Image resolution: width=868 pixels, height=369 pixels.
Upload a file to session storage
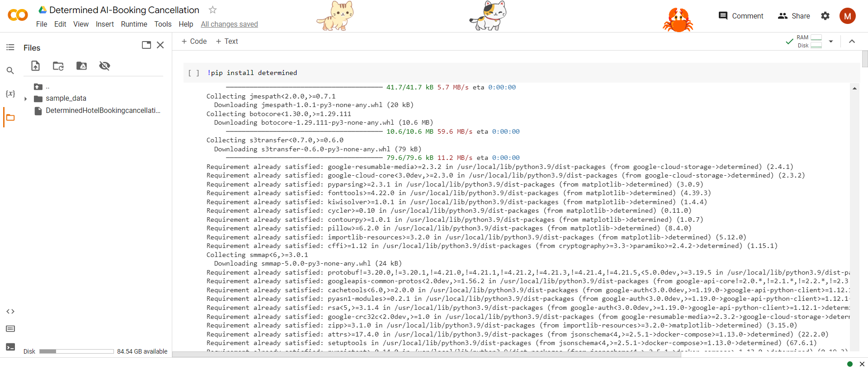click(x=35, y=66)
